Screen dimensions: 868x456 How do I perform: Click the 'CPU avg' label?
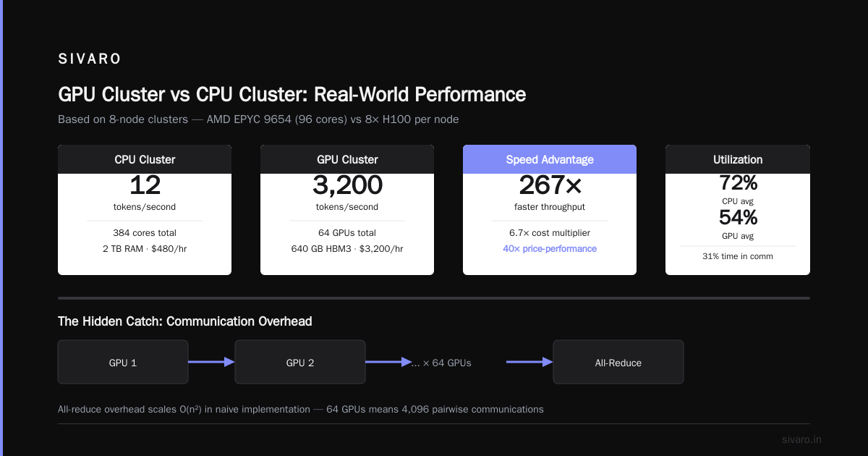click(x=738, y=201)
